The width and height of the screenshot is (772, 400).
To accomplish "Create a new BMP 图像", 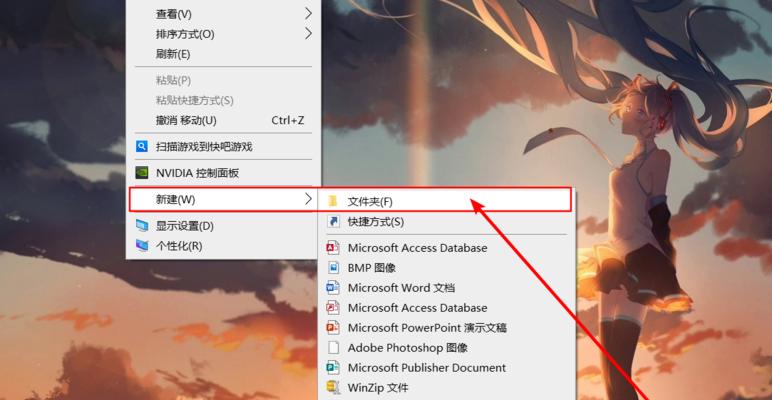I will (x=447, y=268).
